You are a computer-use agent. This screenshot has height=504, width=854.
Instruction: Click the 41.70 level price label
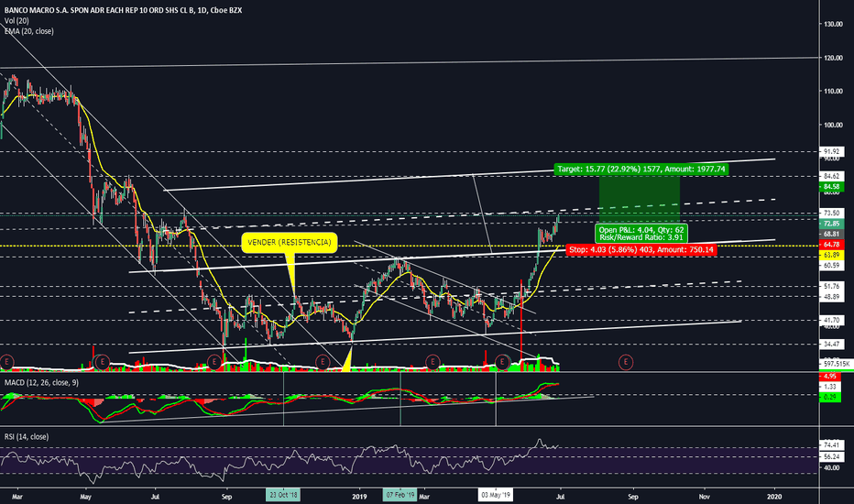pyautogui.click(x=831, y=321)
